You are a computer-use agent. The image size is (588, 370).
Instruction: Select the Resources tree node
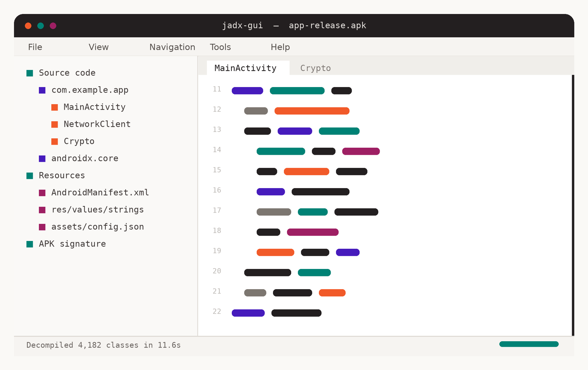tap(62, 176)
